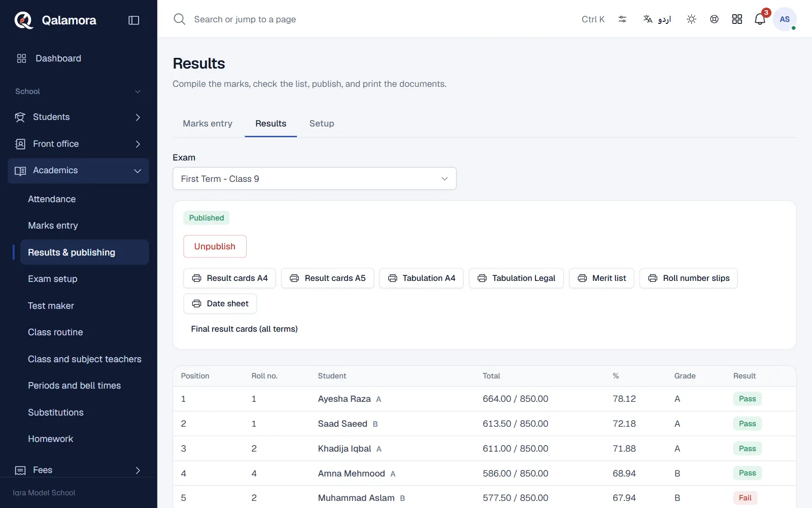Open the apps grid icon

[x=737, y=19]
